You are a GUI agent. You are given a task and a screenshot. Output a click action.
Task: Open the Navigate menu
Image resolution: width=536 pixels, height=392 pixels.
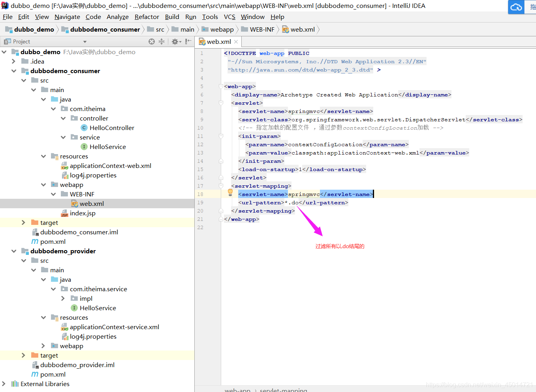point(67,17)
